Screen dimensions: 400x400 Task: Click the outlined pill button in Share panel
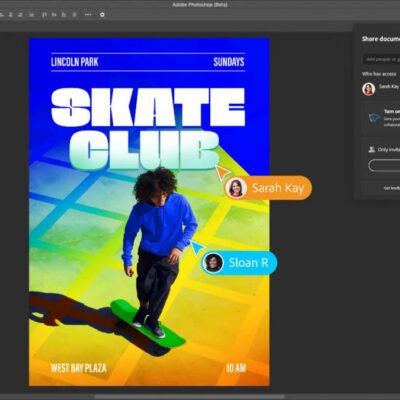point(384,166)
